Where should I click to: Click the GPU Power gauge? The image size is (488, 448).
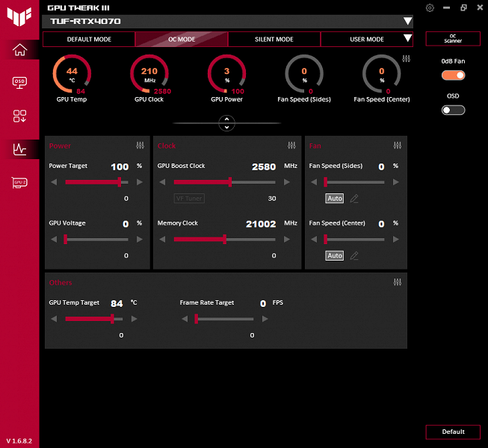point(226,74)
